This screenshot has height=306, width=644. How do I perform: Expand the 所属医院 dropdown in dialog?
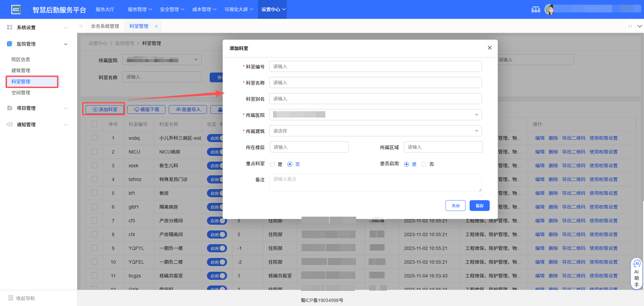(x=375, y=115)
